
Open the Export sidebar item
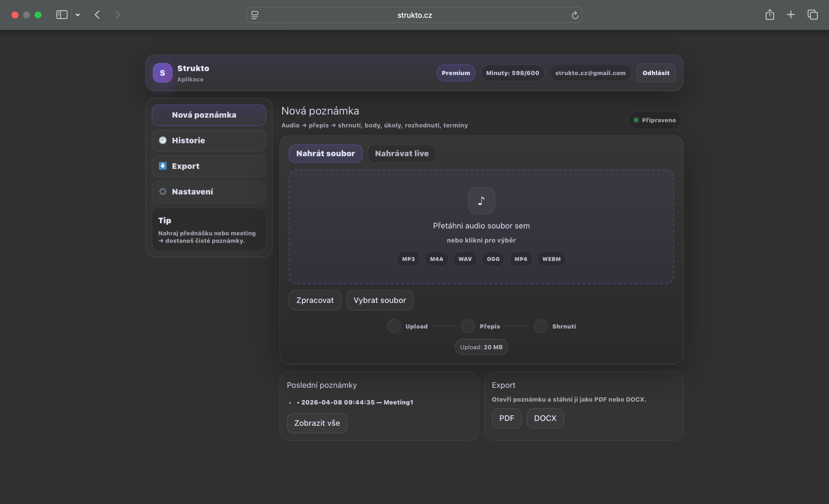(209, 166)
